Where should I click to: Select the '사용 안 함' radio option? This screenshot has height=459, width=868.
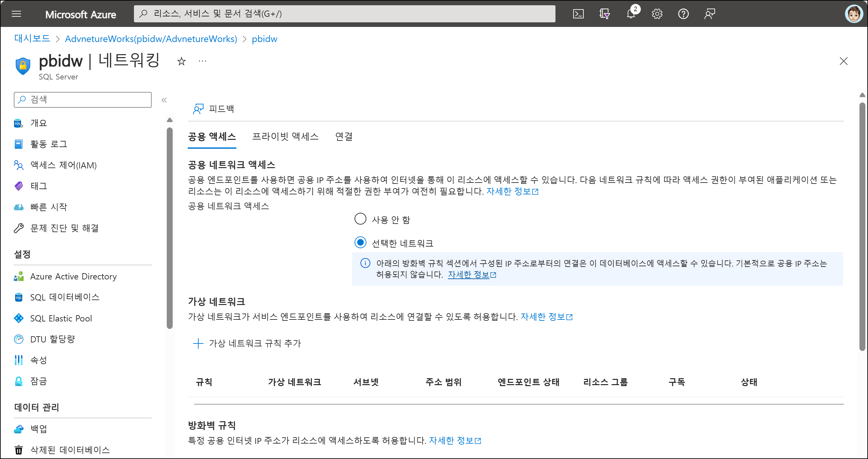(360, 219)
